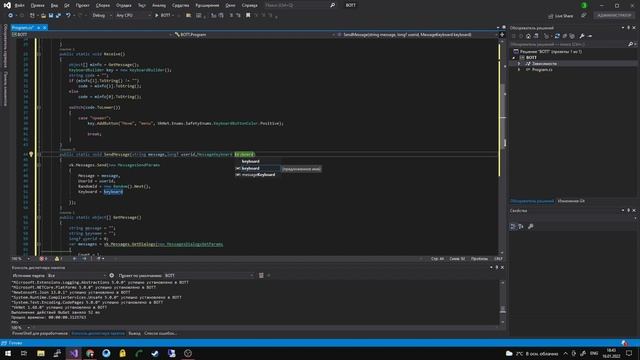Select messageKeyboard in IntelliSense list

(x=258, y=175)
